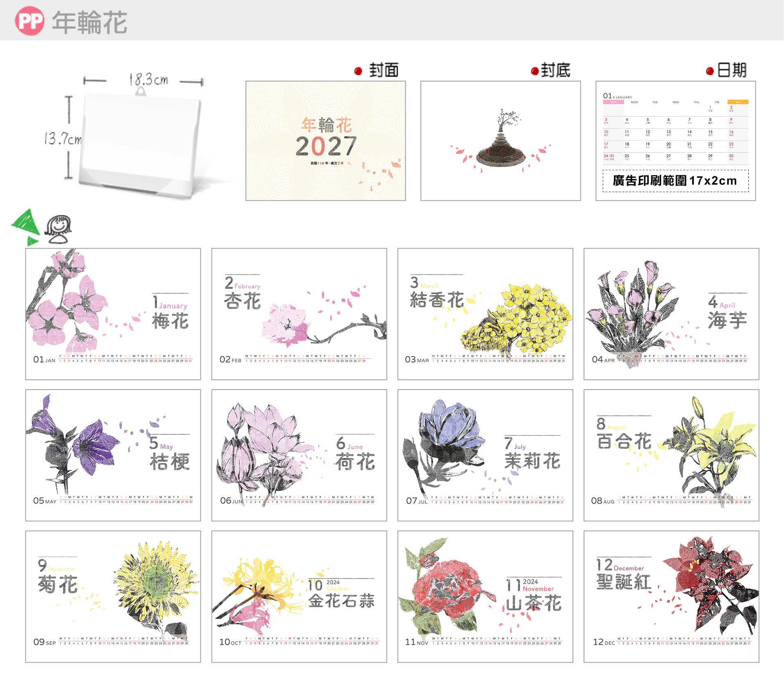
Task: Click the 11 NOV date strip label
Action: pos(417,642)
